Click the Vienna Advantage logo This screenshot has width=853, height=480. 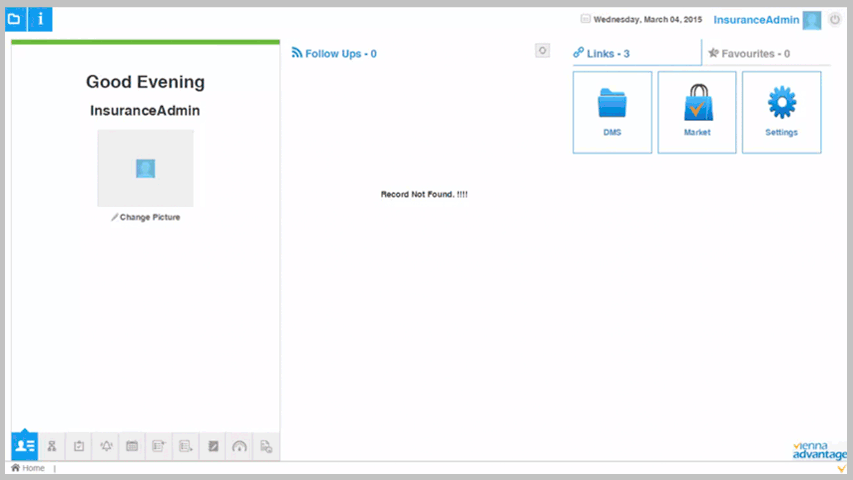click(x=819, y=451)
